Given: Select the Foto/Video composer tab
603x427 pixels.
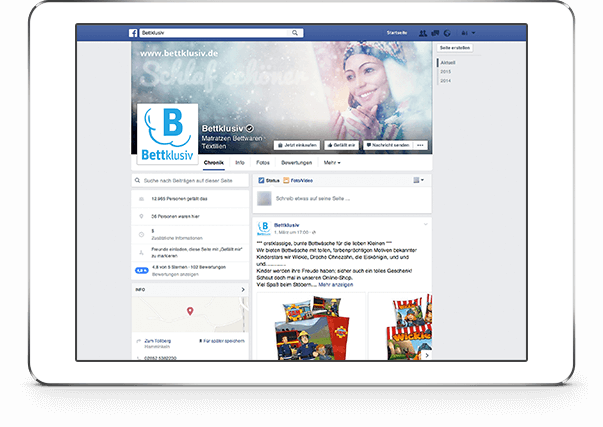Looking at the screenshot, I should click(x=298, y=180).
